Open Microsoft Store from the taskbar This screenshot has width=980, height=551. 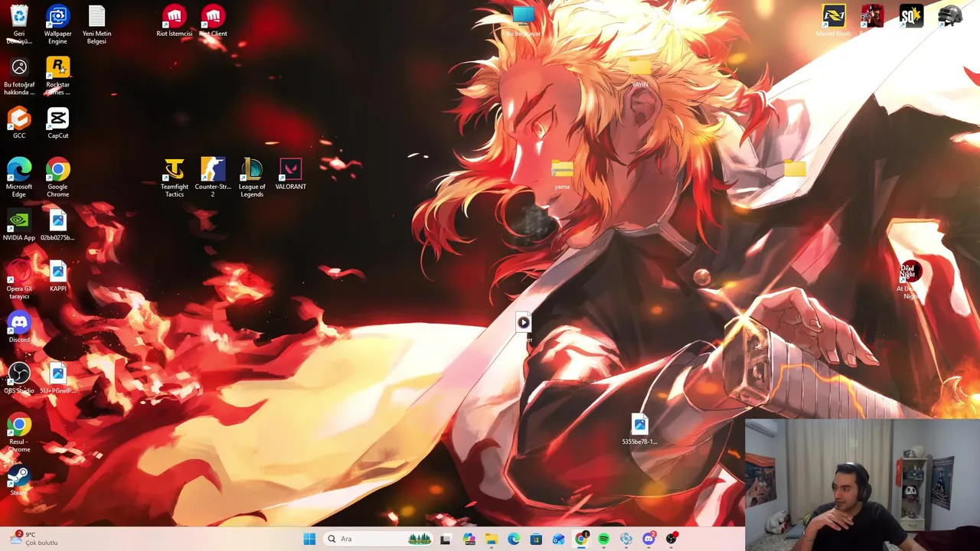536,539
